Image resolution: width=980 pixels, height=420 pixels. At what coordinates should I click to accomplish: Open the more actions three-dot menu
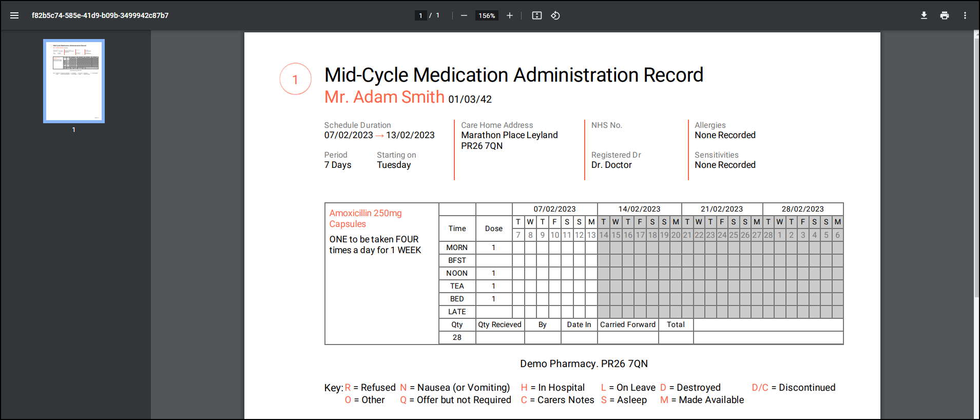point(965,15)
